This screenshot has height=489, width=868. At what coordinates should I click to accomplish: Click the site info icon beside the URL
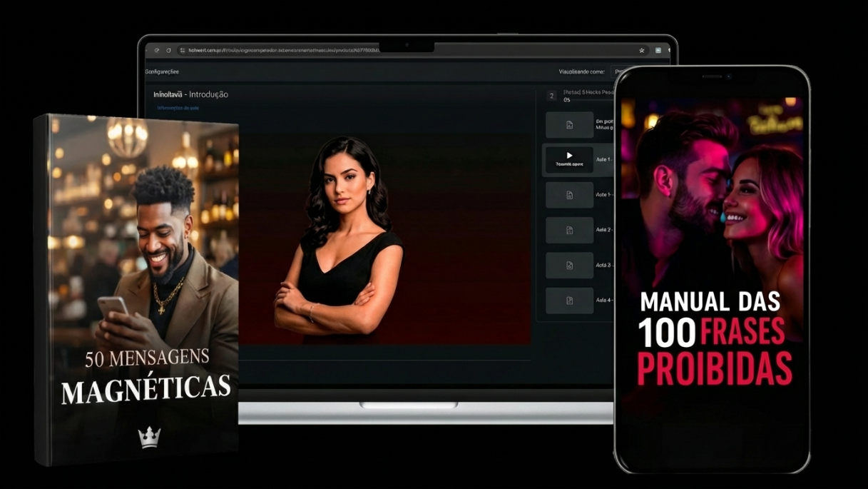point(183,51)
